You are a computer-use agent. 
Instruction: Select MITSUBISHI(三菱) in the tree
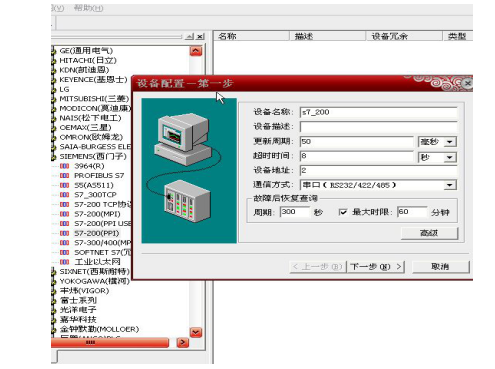pyautogui.click(x=94, y=99)
